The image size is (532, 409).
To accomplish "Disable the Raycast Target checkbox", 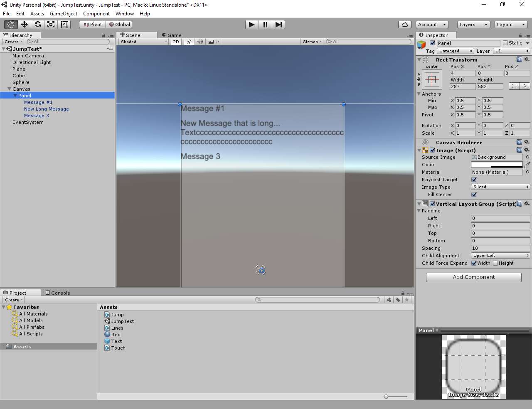I will click(474, 180).
